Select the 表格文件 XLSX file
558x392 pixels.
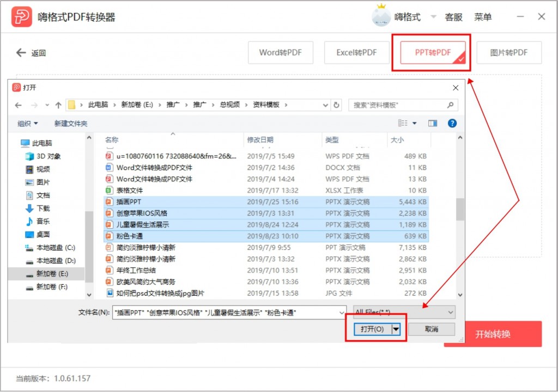point(266,191)
